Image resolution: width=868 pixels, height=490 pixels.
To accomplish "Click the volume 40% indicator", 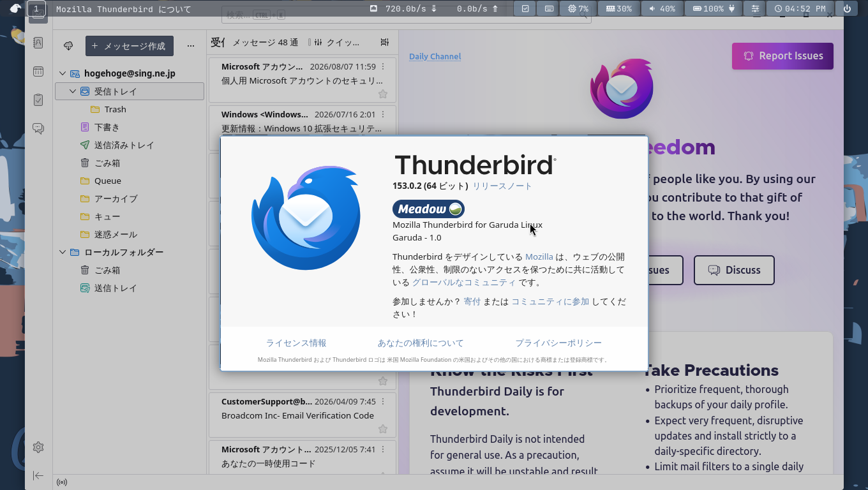I will point(662,8).
